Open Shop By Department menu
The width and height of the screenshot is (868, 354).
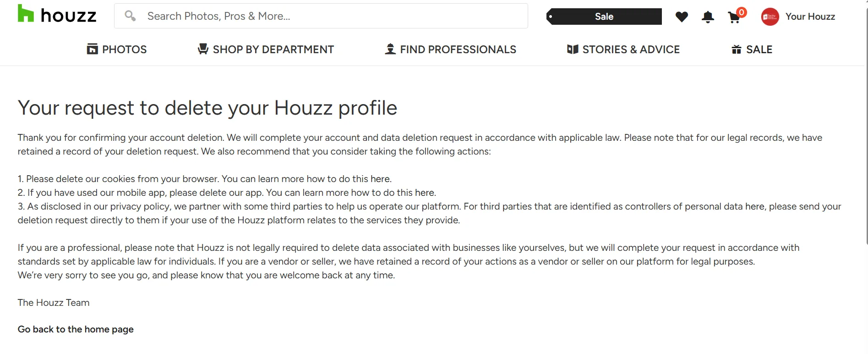(x=273, y=49)
